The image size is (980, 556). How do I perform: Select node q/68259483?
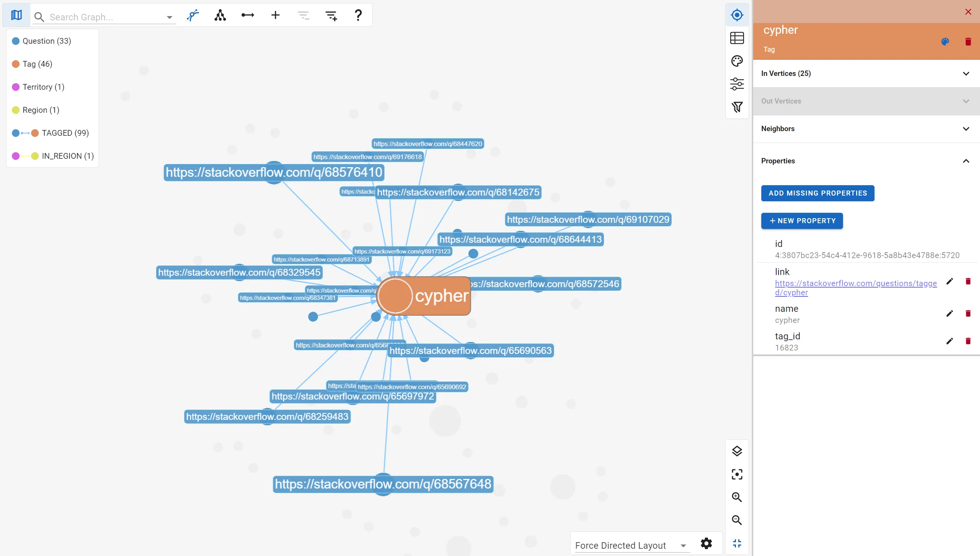(x=267, y=416)
